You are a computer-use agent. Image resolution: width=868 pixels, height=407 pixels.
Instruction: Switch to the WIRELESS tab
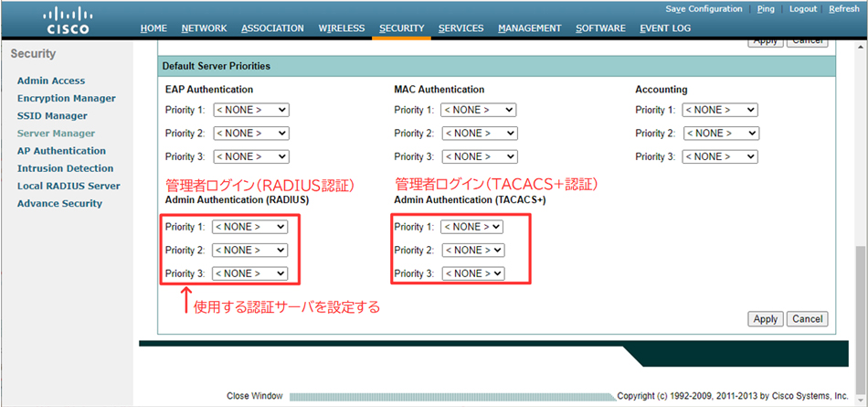(x=342, y=28)
